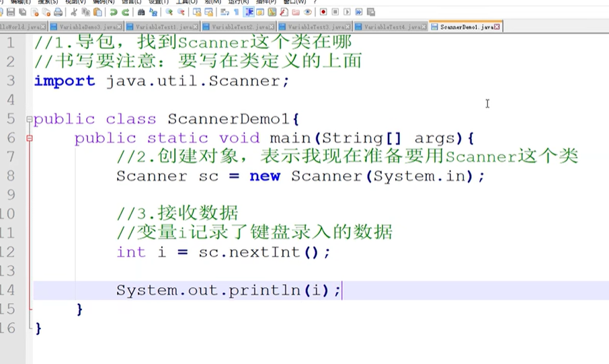Open the Function List icon
The height and width of the screenshot is (364, 609).
click(x=284, y=12)
